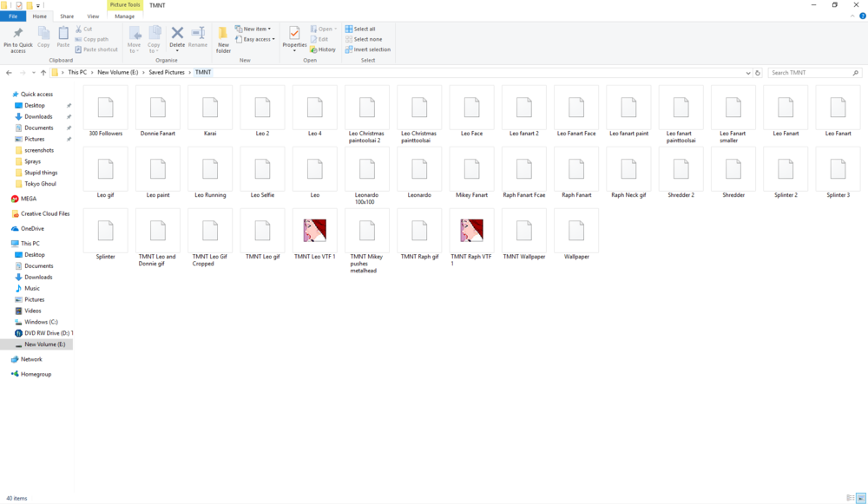
Task: Select the Leo Selfie file
Action: tap(262, 173)
